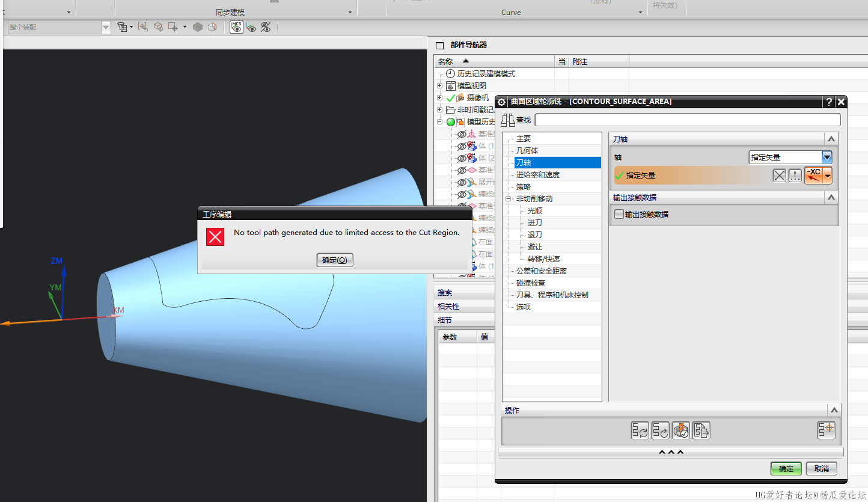Toggle the green checkmark on 摄像机
The width and height of the screenshot is (868, 502).
450,98
